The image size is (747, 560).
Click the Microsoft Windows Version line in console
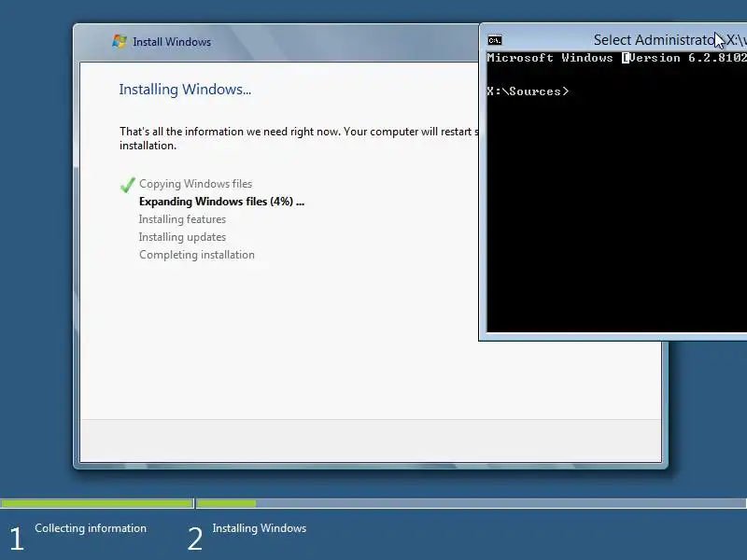coord(616,58)
